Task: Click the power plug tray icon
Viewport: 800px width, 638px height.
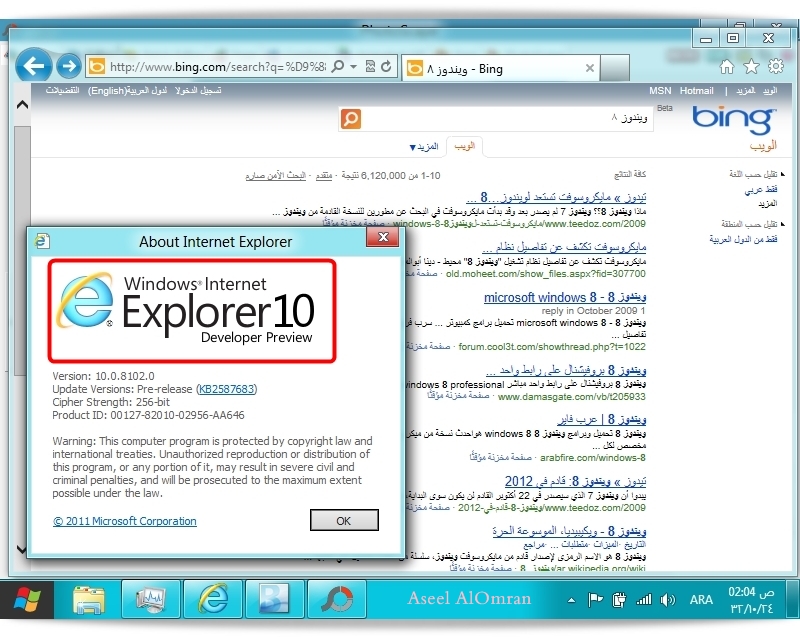Action: [619, 600]
